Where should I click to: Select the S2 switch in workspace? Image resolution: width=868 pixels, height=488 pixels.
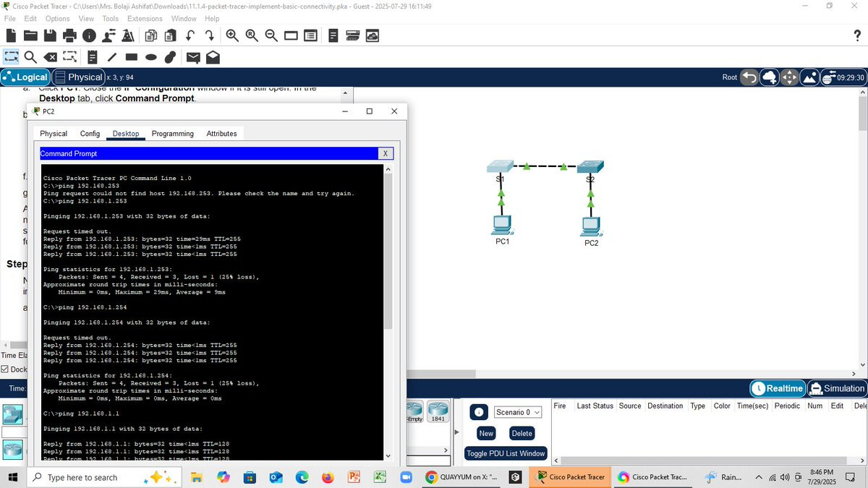590,166
